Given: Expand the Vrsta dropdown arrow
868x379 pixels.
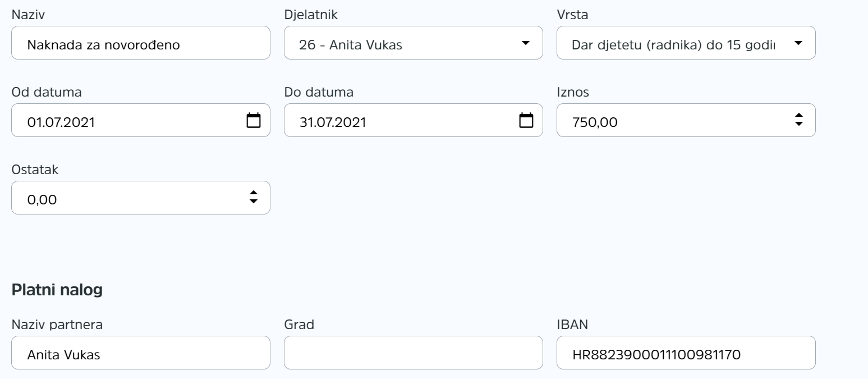Looking at the screenshot, I should pos(798,43).
